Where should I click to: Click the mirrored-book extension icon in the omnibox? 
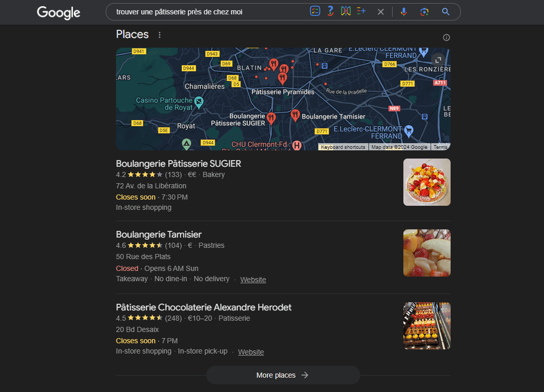345,11
